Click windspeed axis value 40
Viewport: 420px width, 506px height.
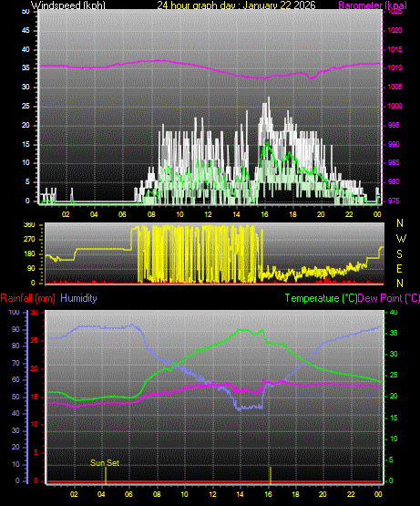(26, 49)
